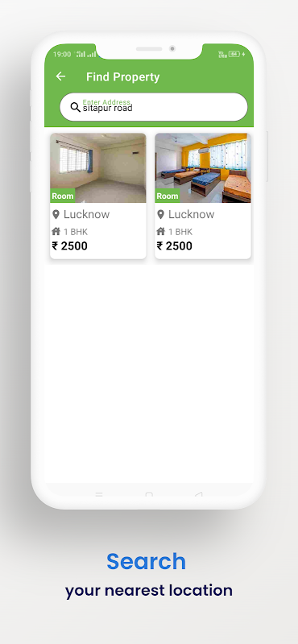Tap the signal strength status icon

tap(86, 54)
